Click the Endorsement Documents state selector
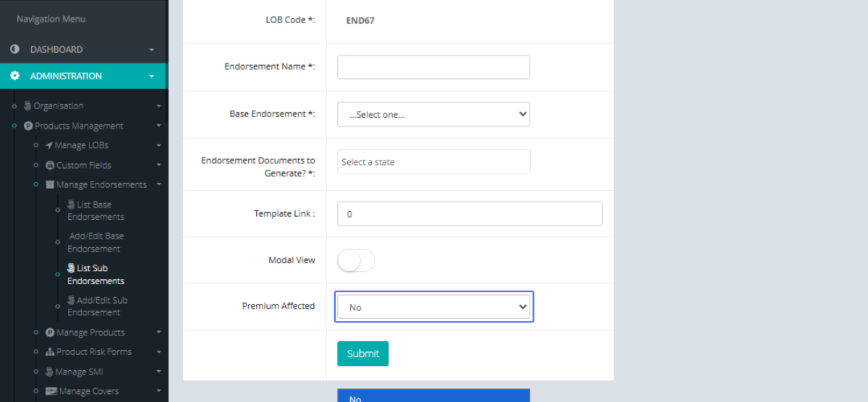This screenshot has width=868, height=402. [433, 162]
